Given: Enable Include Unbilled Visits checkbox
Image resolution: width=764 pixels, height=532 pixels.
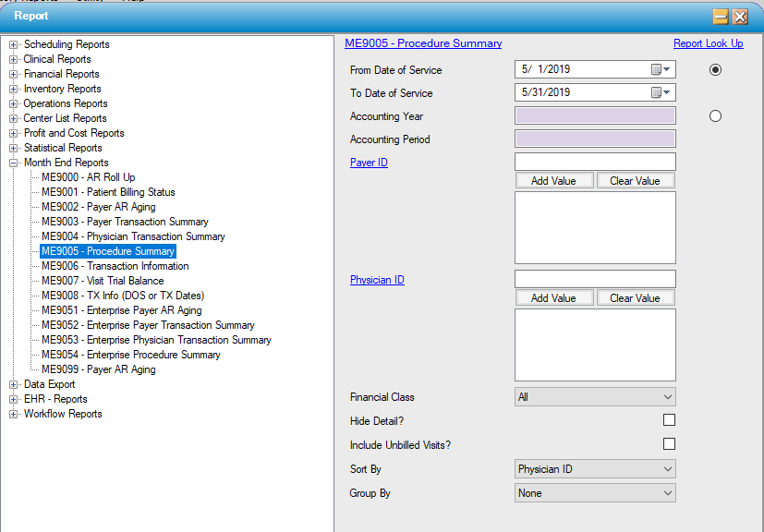Looking at the screenshot, I should click(669, 444).
